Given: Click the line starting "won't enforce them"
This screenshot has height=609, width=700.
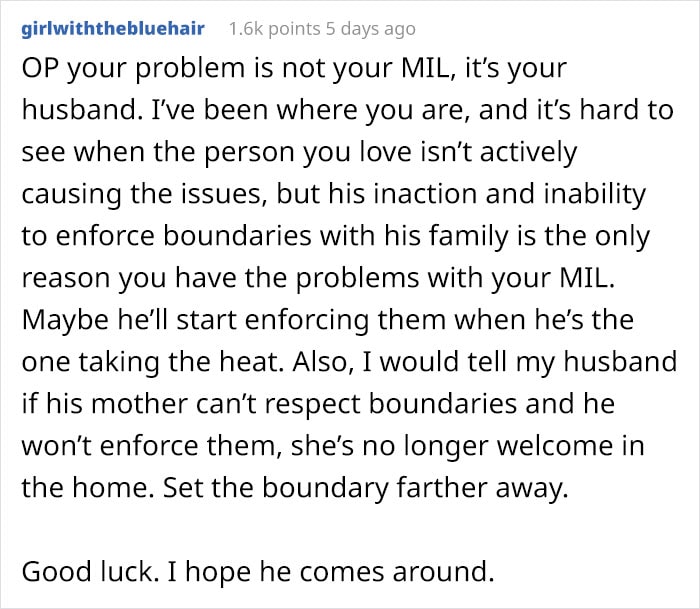Looking at the screenshot, I should [x=333, y=446].
